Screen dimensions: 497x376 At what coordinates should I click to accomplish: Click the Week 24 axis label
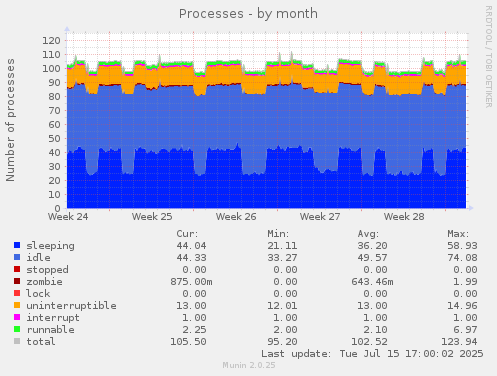pyautogui.click(x=68, y=217)
